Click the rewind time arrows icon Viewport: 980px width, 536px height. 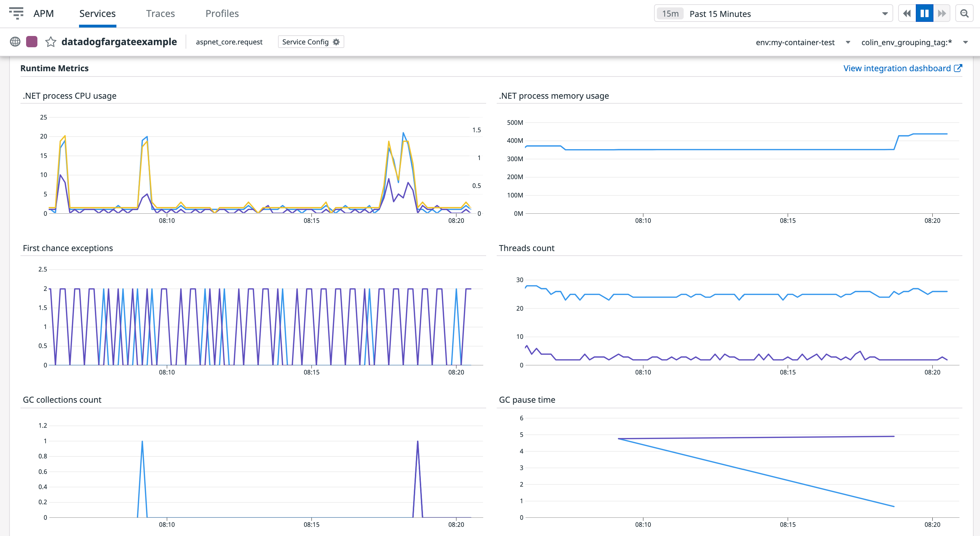tap(907, 13)
